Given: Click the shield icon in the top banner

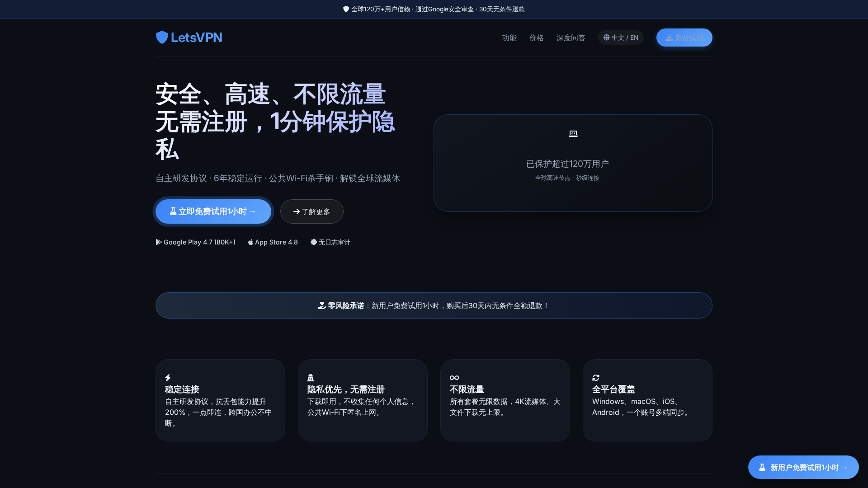Looking at the screenshot, I should click(x=346, y=9).
